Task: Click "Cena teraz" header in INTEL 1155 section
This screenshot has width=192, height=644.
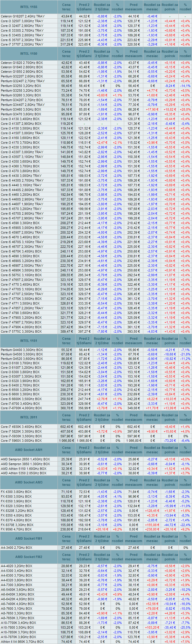Action: [66, 7]
